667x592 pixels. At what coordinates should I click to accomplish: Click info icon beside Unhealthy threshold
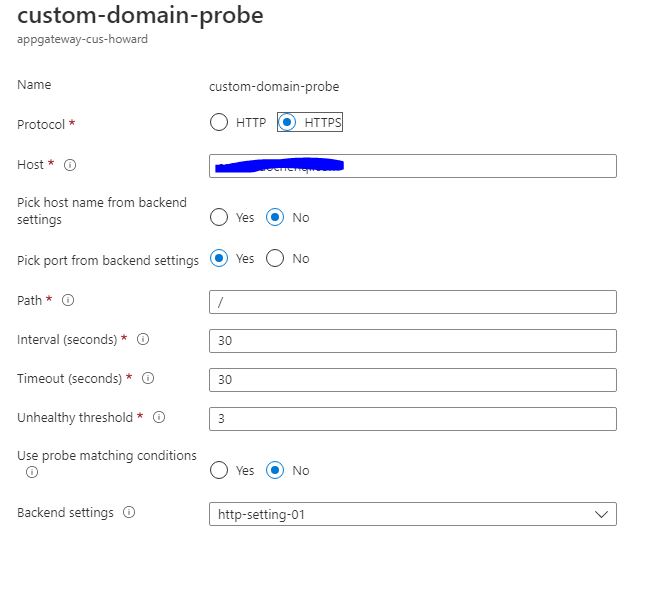pos(158,418)
